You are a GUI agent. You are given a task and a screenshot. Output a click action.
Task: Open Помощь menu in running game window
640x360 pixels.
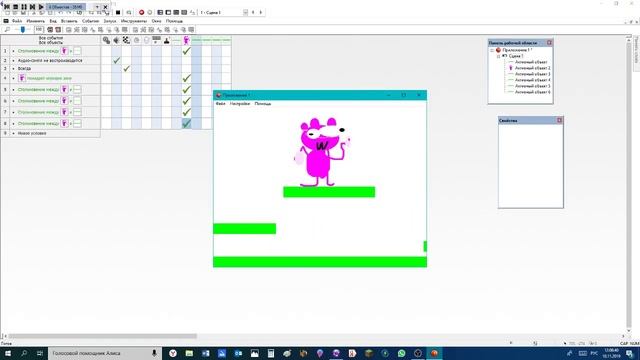pos(262,104)
